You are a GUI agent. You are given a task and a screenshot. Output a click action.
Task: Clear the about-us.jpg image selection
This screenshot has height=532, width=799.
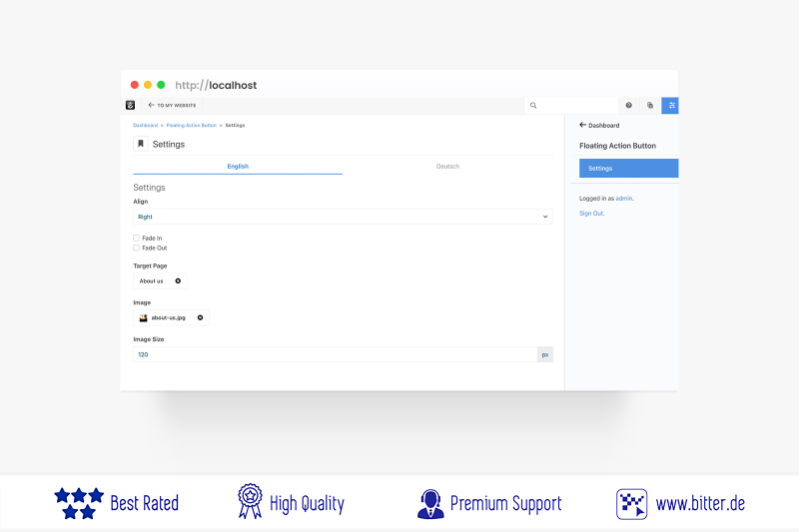tap(200, 317)
